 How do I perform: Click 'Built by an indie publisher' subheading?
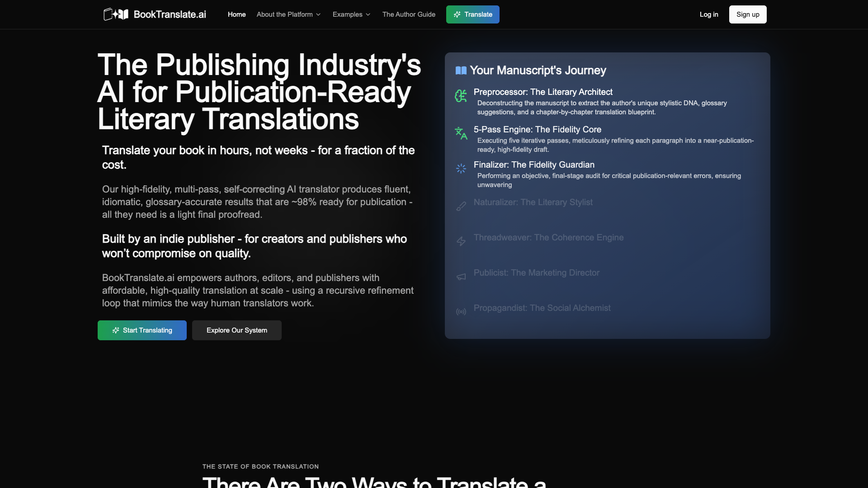[x=255, y=246]
